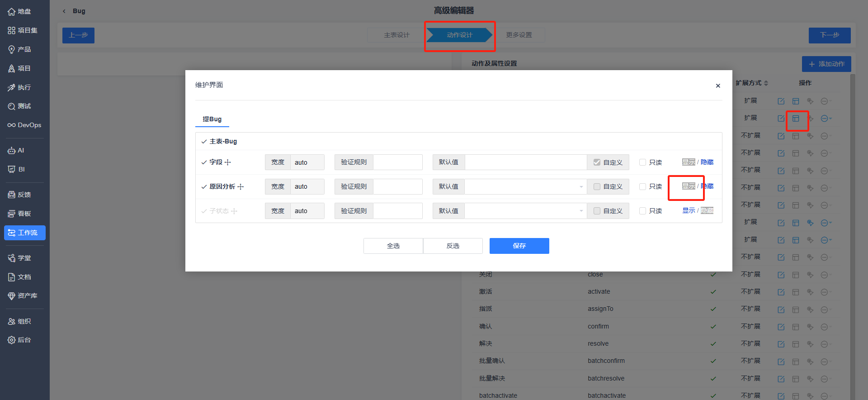Click the 上一步 button
Screen dimensions: 868x400
coord(78,35)
